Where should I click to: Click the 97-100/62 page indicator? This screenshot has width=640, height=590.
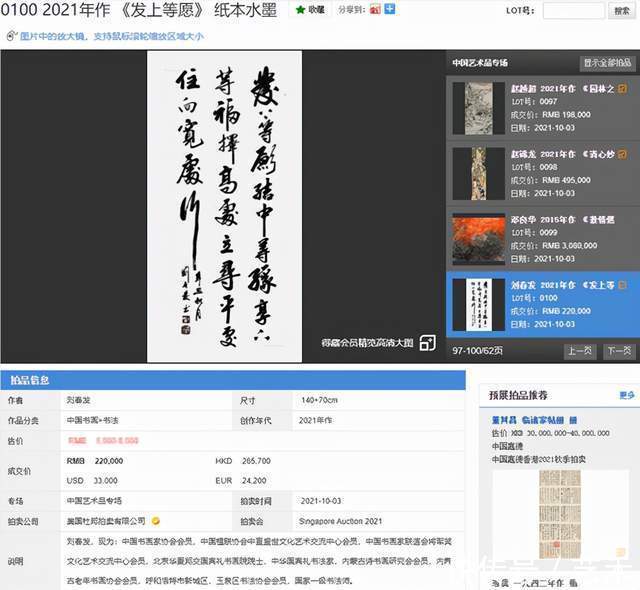(477, 351)
